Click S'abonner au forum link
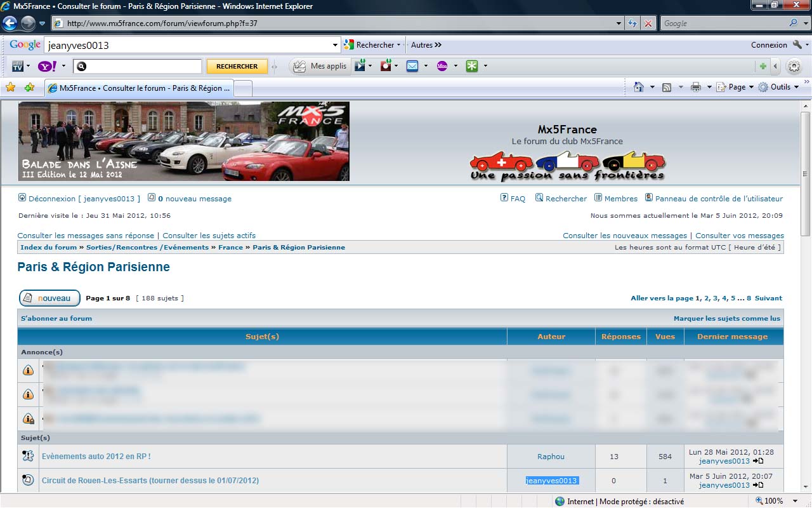This screenshot has height=508, width=812. click(56, 318)
